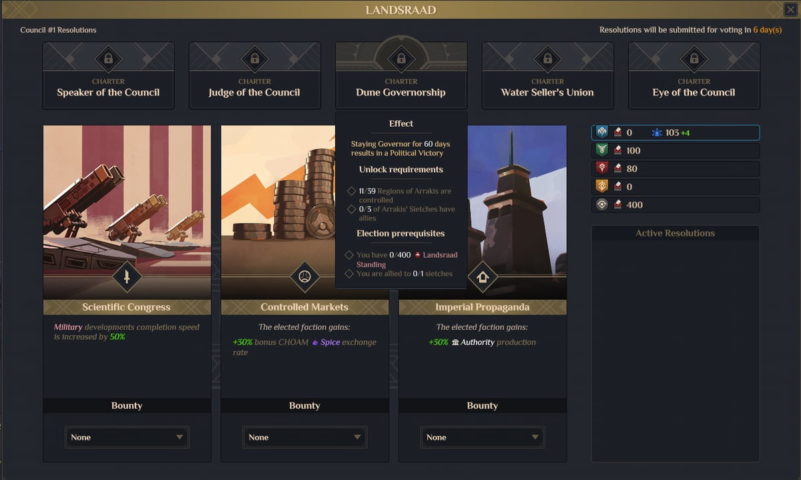Click the lock icon above Speaker of the Council
Image resolution: width=801 pixels, height=480 pixels.
pos(108,59)
